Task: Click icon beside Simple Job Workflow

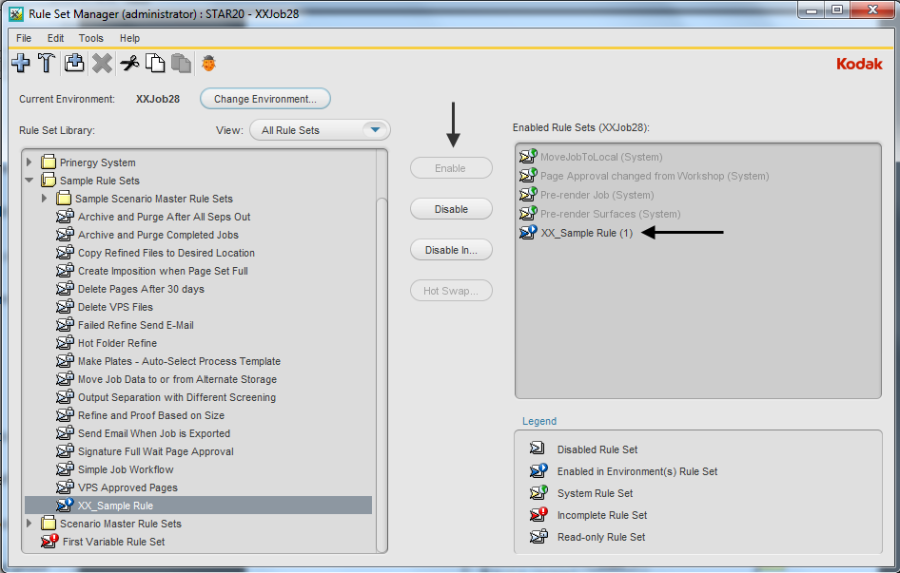Action: coord(65,469)
